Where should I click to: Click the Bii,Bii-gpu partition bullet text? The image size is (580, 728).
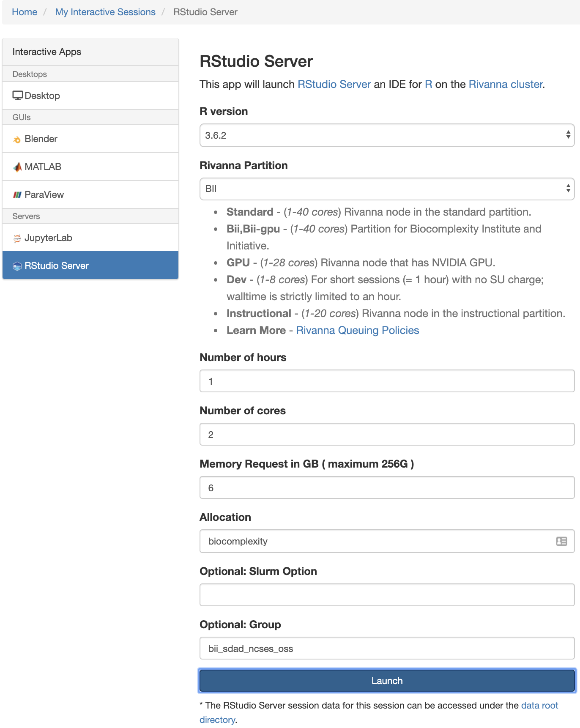tap(384, 237)
